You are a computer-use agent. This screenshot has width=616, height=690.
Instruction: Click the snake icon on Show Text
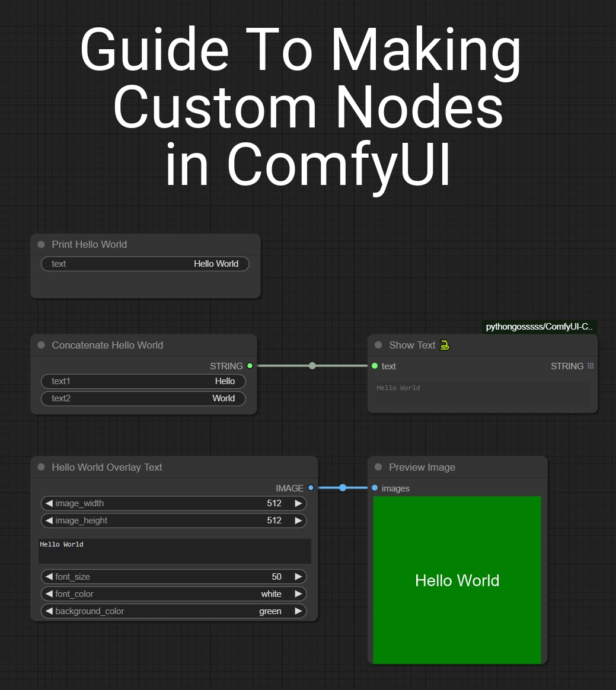[x=445, y=345]
